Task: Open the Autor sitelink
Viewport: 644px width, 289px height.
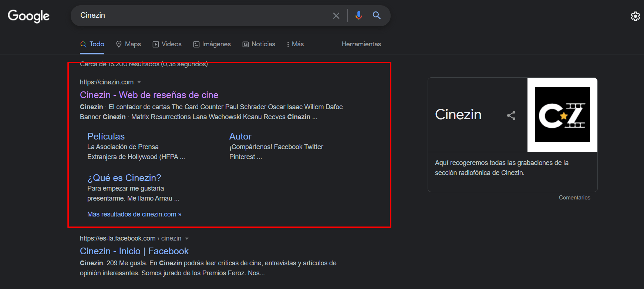Action: tap(240, 136)
